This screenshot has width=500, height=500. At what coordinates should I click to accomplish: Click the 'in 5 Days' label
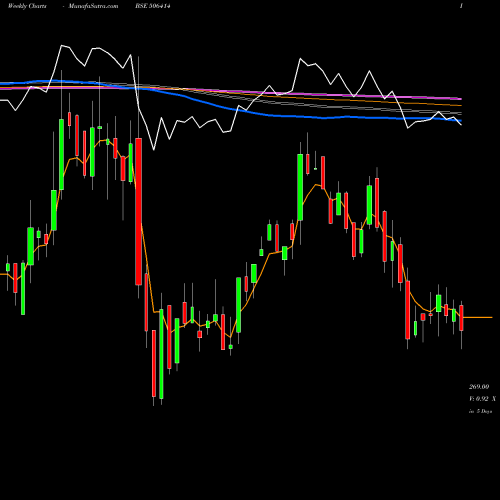click(481, 411)
